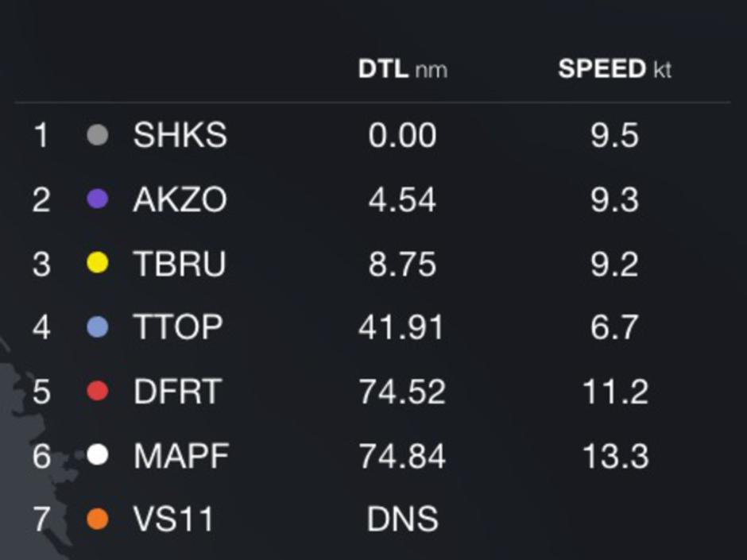Select team TTOP in the leaderboard

click(177, 327)
